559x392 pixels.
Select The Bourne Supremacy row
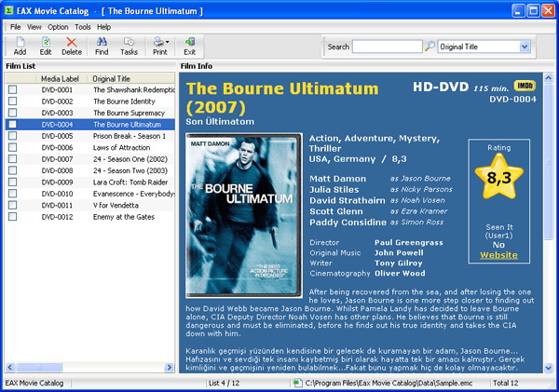point(89,113)
